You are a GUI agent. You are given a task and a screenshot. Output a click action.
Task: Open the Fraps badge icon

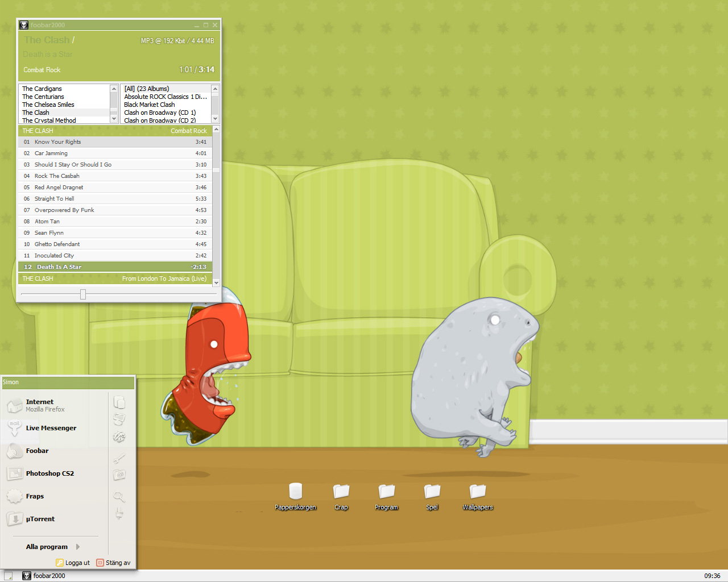[14, 496]
